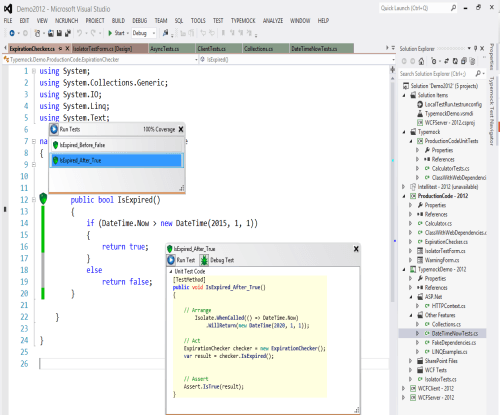Close the IsExpired_After_True test popup
The height and width of the screenshot is (415, 500).
(356, 249)
